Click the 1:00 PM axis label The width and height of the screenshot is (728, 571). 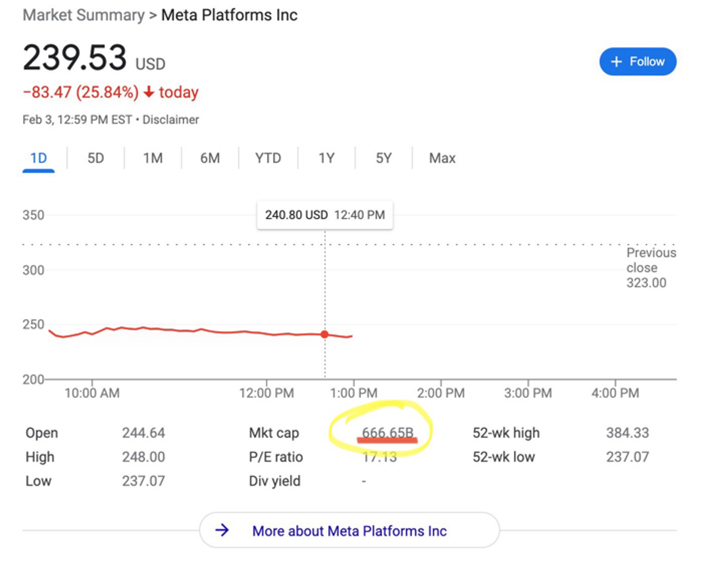point(353,393)
